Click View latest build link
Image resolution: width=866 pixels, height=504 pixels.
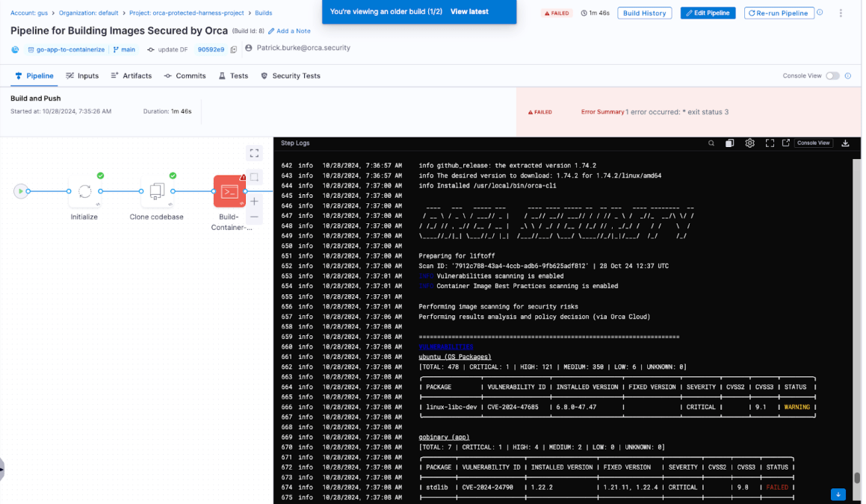[x=469, y=12]
